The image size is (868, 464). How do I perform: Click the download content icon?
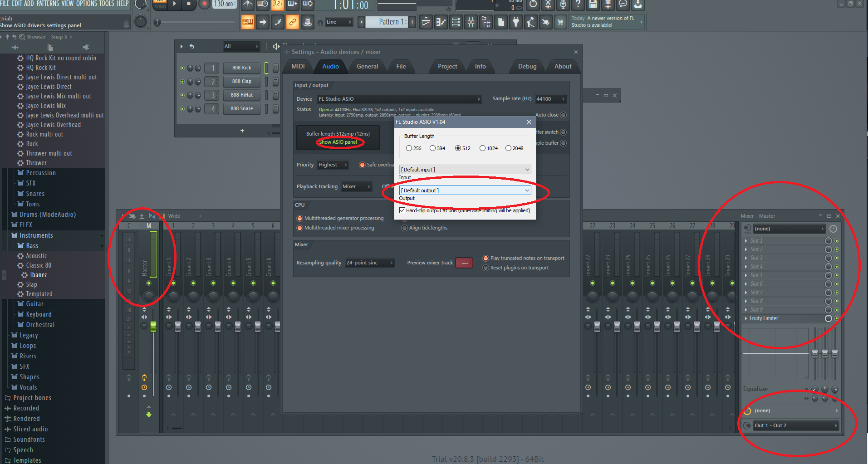click(638, 5)
